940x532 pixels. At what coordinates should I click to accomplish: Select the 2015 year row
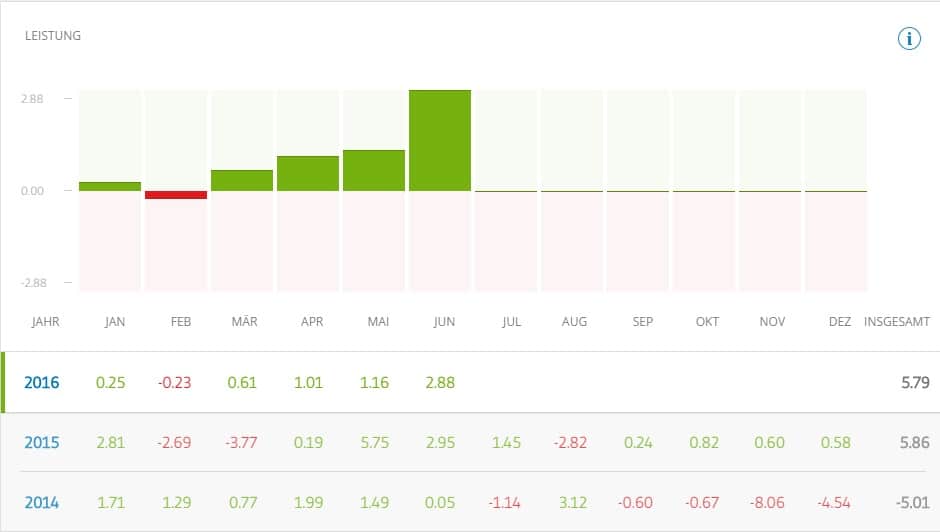[42, 442]
